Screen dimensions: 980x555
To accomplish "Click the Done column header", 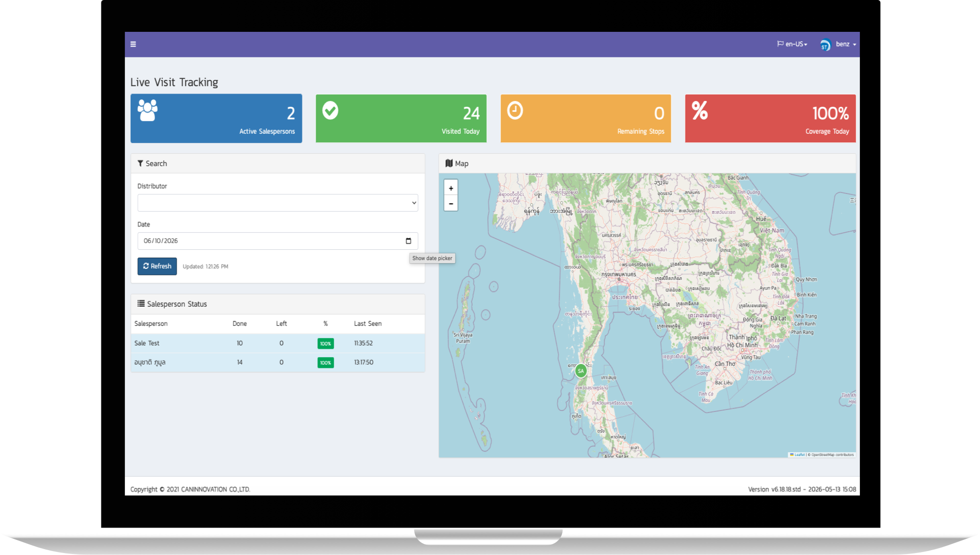I will [x=240, y=324].
